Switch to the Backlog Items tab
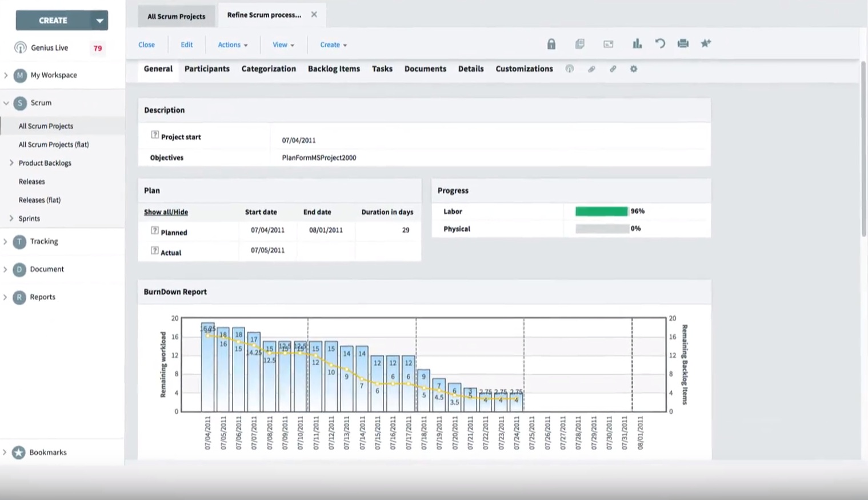This screenshot has width=868, height=500. [x=334, y=69]
